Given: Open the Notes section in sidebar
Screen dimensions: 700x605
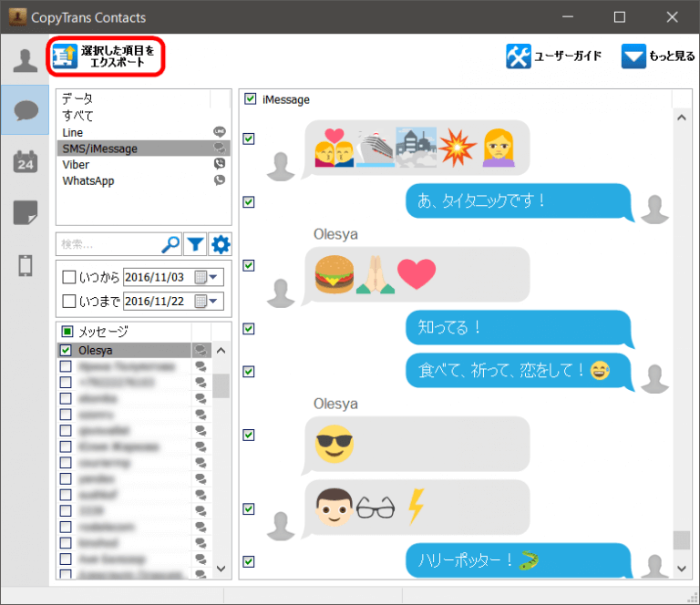Looking at the screenshot, I should click(x=26, y=213).
